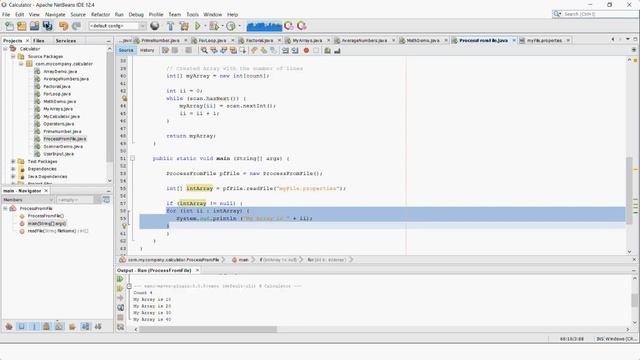
Task: Click the Output horizontal scrollbar
Action: (208, 329)
